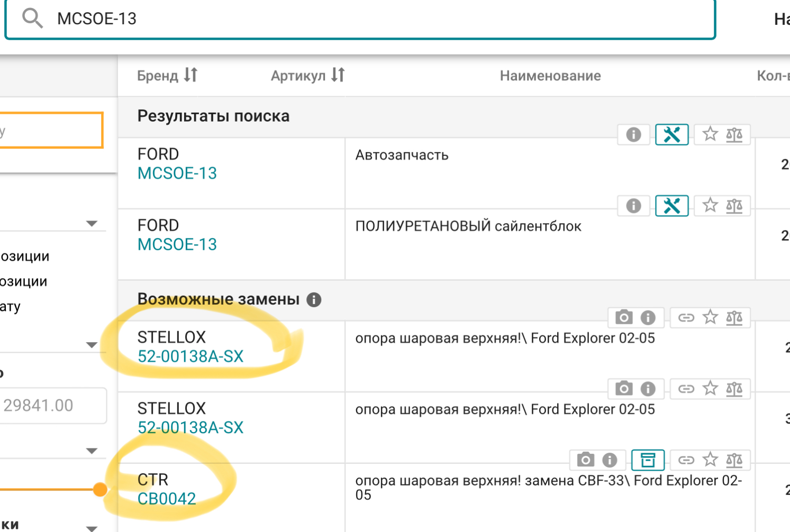Click the archive box icon in the CTR CB0042 row

coord(648,460)
